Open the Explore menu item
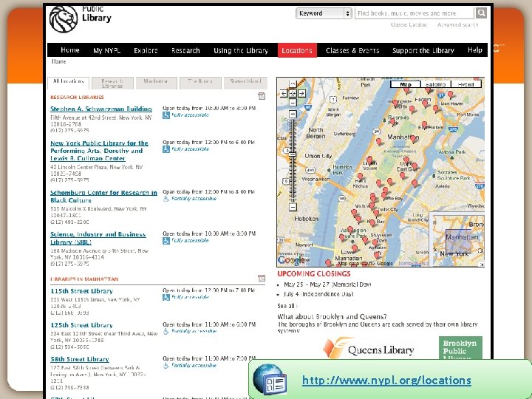The height and width of the screenshot is (399, 532). (x=146, y=50)
